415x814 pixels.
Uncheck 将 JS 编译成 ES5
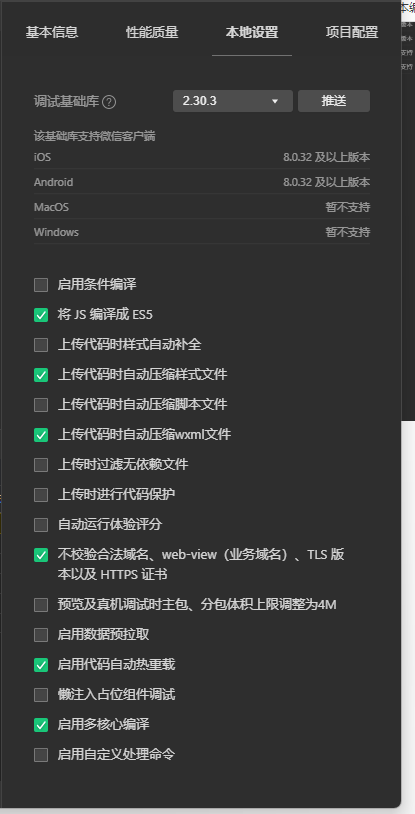click(41, 315)
